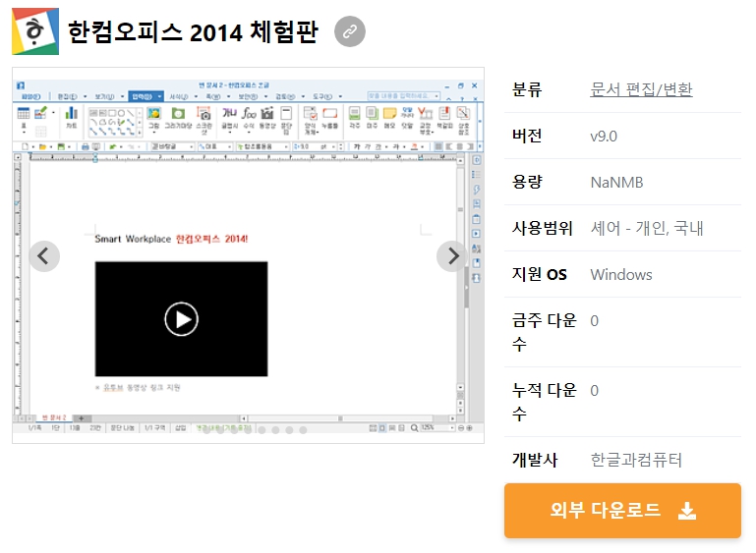Click the 버전 label
Viewport: 756px width, 553px height.
pos(527,136)
